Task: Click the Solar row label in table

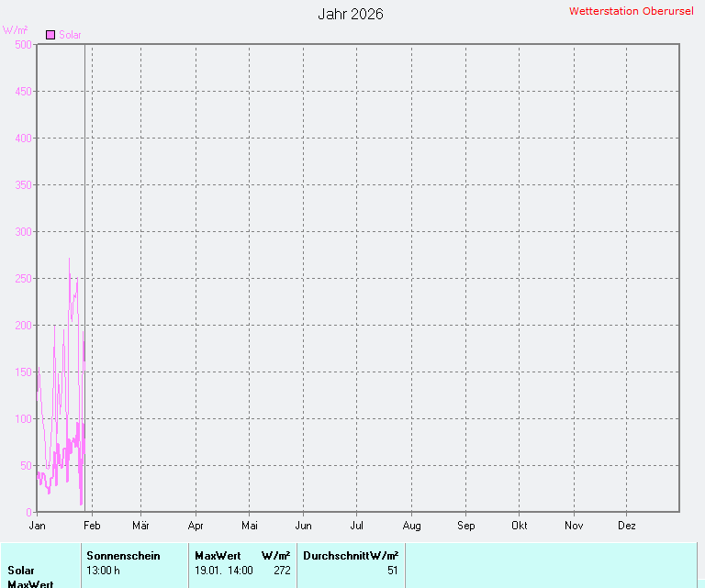Action: point(21,571)
